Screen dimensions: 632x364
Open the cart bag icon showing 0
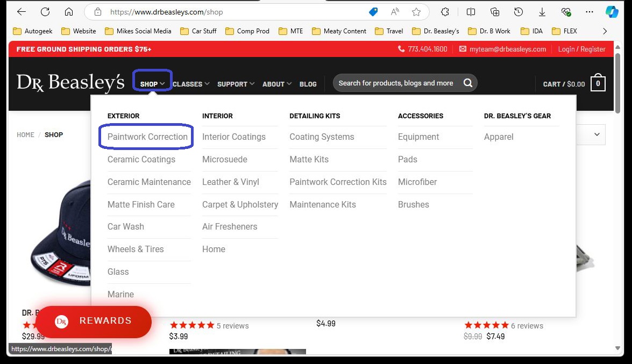click(598, 83)
